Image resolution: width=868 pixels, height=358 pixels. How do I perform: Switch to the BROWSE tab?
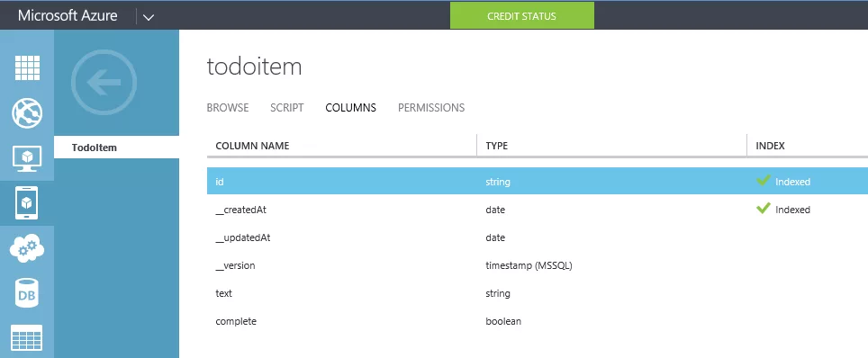click(228, 107)
